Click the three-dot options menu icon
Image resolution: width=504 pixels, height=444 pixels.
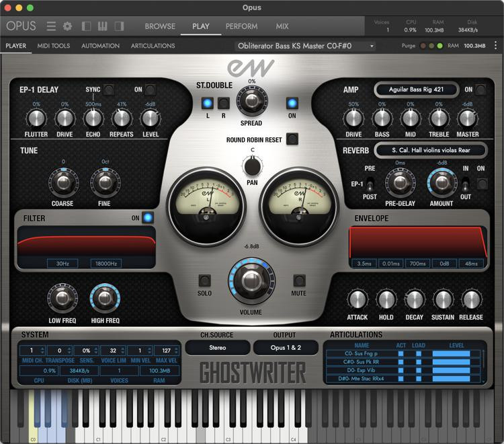[495, 46]
